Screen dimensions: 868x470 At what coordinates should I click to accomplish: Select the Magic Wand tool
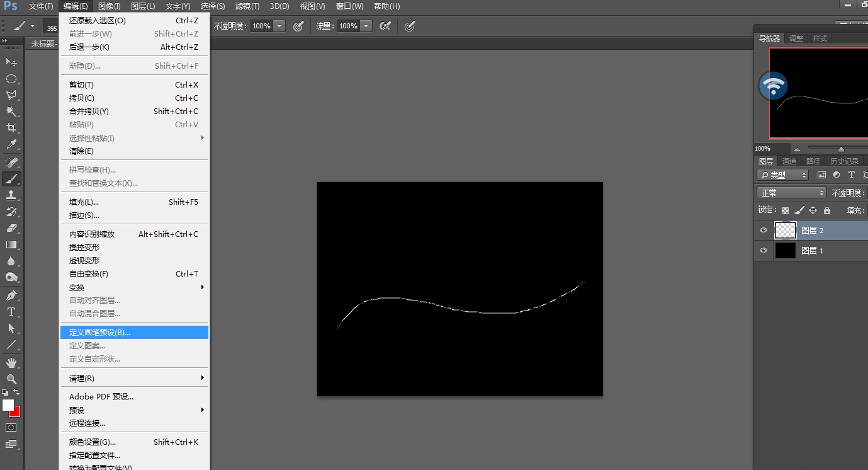[x=11, y=112]
